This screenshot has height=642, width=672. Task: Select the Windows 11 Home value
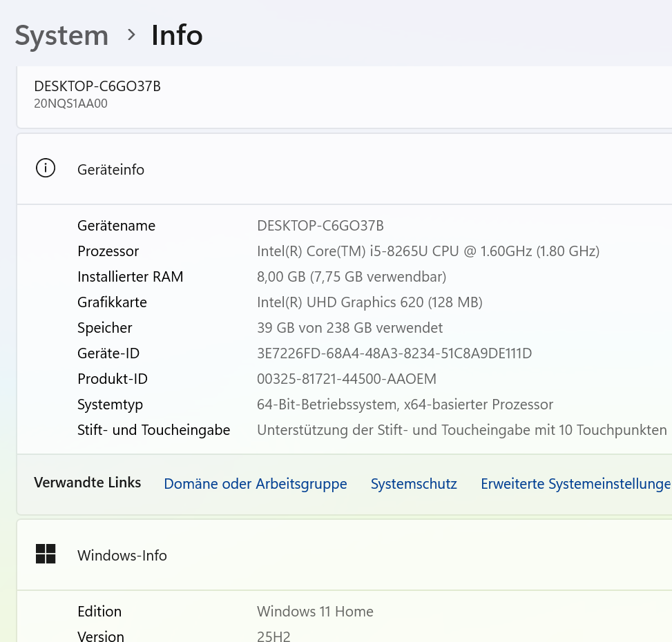[315, 612]
